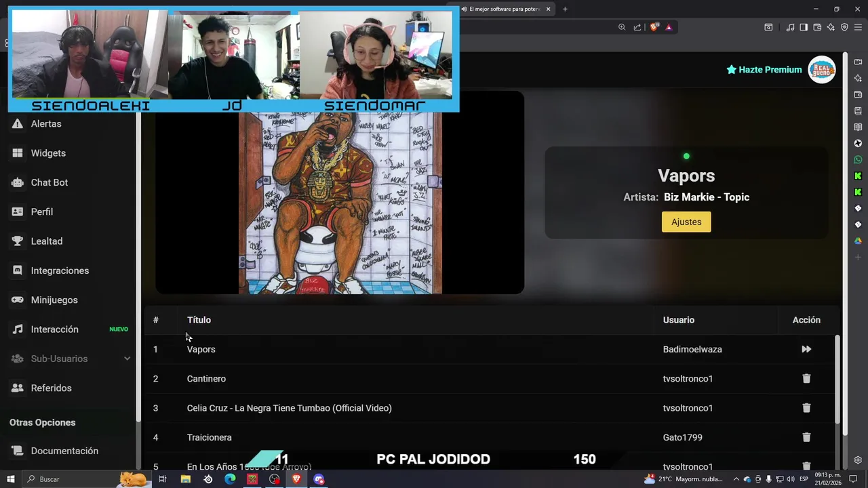The width and height of the screenshot is (868, 488).
Task: Click the page vertical scrollbar
Action: (x=845, y=244)
